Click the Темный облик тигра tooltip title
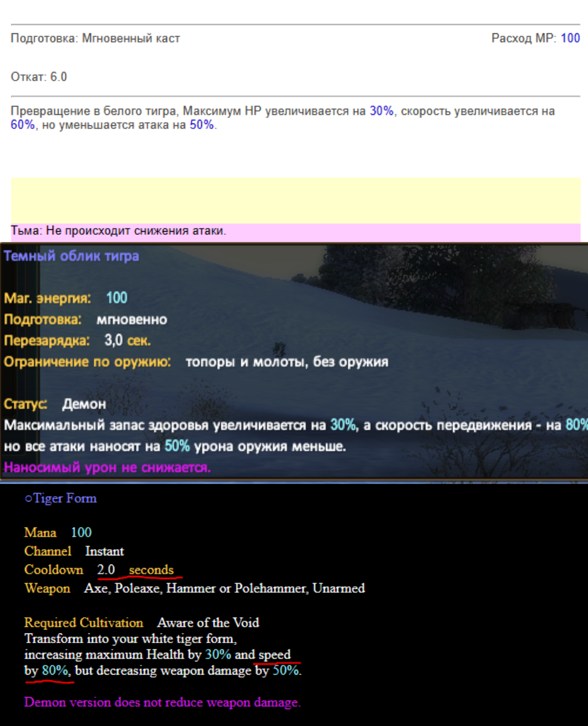Viewport: 588px width, 726px height. click(71, 256)
